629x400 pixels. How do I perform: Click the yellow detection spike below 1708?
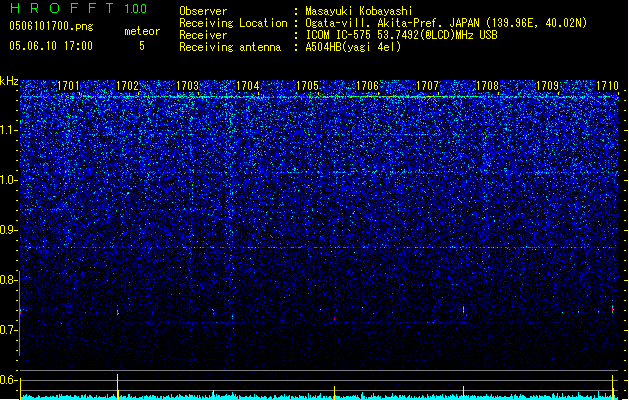click(463, 393)
